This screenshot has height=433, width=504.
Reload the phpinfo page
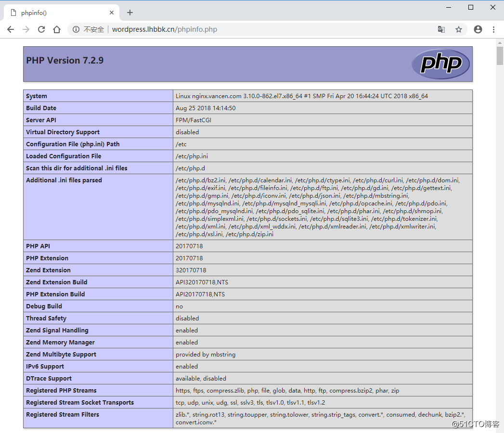tap(41, 29)
